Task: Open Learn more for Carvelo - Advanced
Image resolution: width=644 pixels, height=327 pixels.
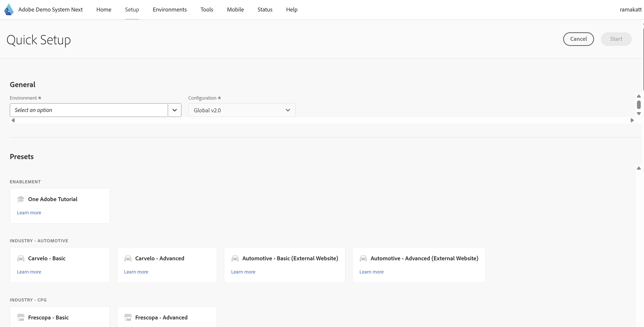Action: (136, 272)
